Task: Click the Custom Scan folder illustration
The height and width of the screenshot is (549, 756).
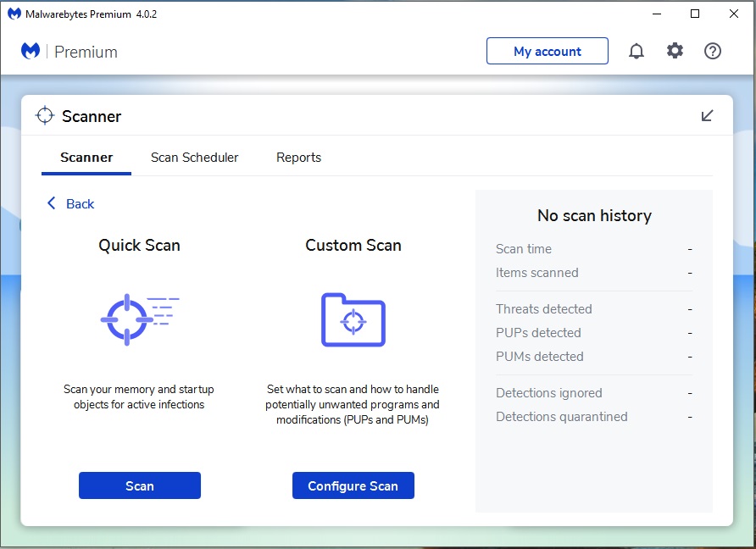Action: tap(353, 320)
